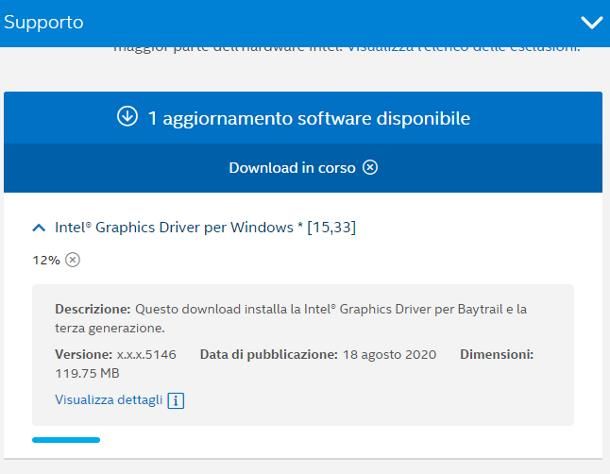
Task: Click the version value 'x.x.x.5146'
Action: pos(147,355)
